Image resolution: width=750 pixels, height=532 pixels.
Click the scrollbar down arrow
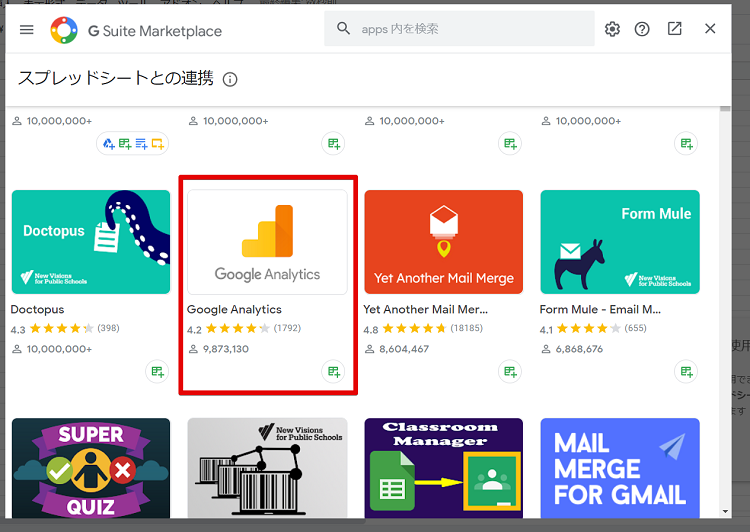tap(725, 511)
